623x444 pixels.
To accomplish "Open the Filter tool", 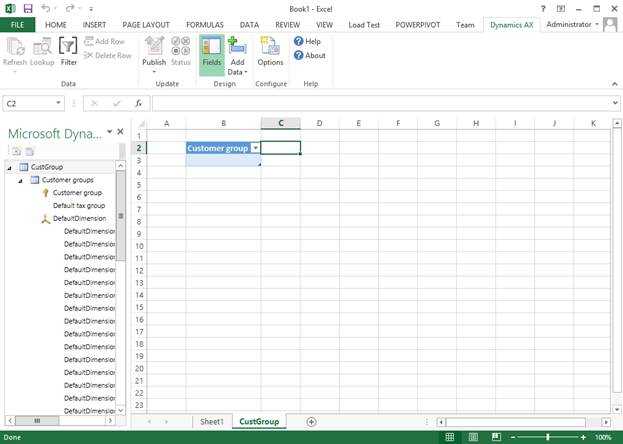I will tap(68, 52).
